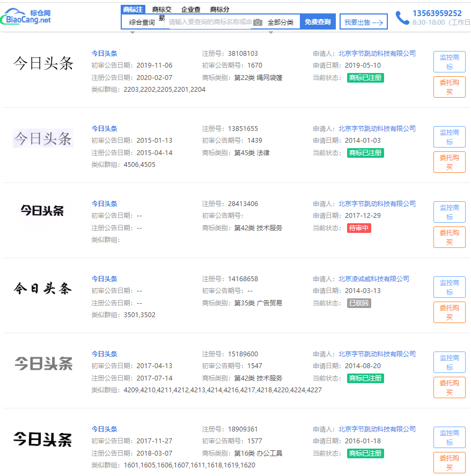Viewport: 471px width, 476px height.
Task: Click the registration number 14168658
Action: click(x=243, y=279)
